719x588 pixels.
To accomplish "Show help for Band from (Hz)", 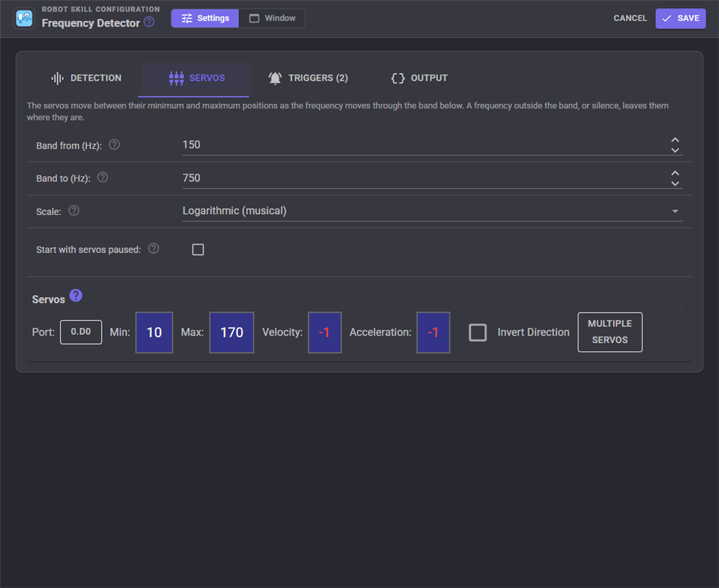I will (114, 145).
